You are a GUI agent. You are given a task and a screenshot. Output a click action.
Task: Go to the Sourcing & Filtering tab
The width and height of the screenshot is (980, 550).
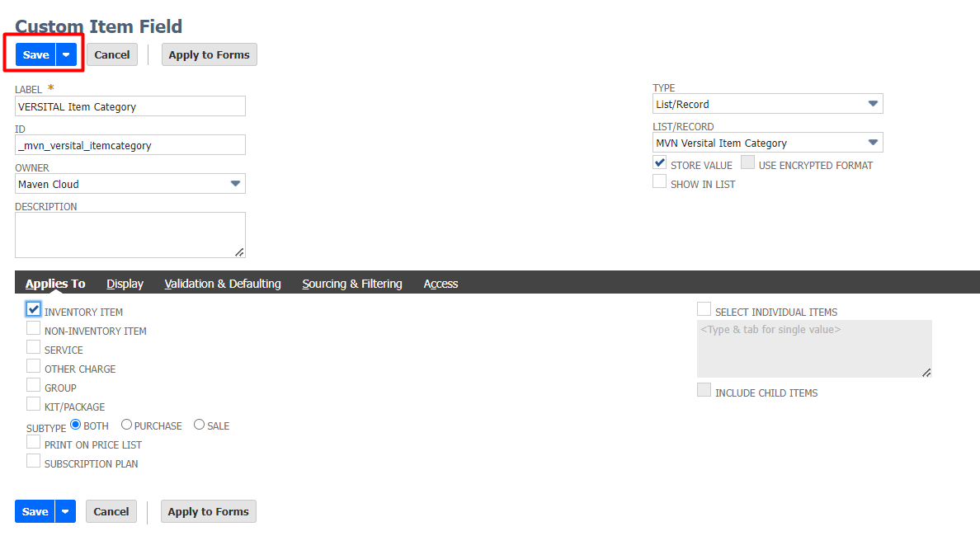click(352, 284)
